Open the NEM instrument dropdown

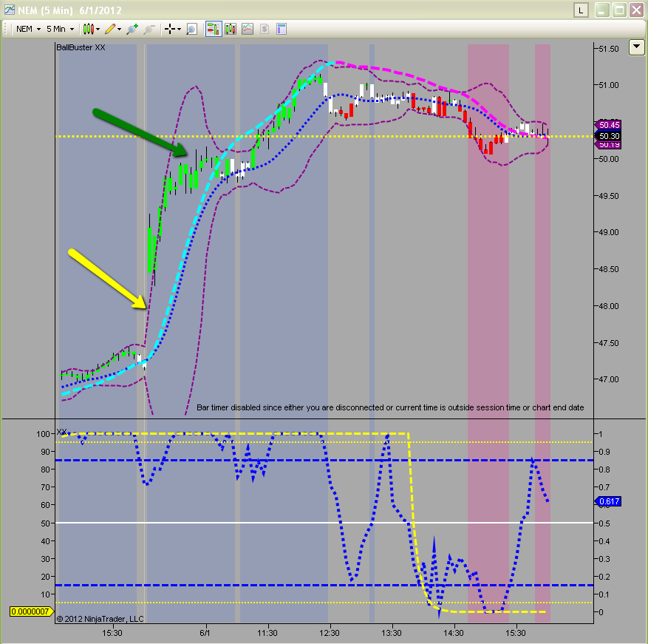click(x=28, y=29)
